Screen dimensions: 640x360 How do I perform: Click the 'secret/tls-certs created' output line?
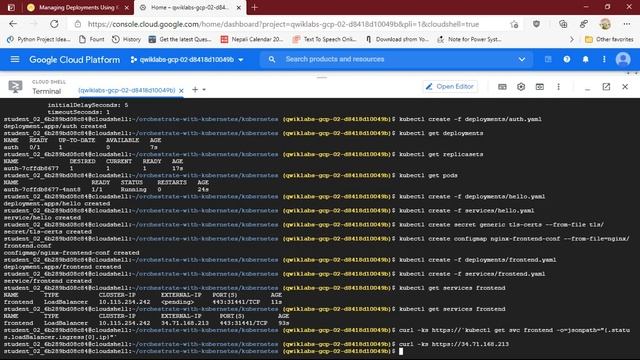point(48,231)
